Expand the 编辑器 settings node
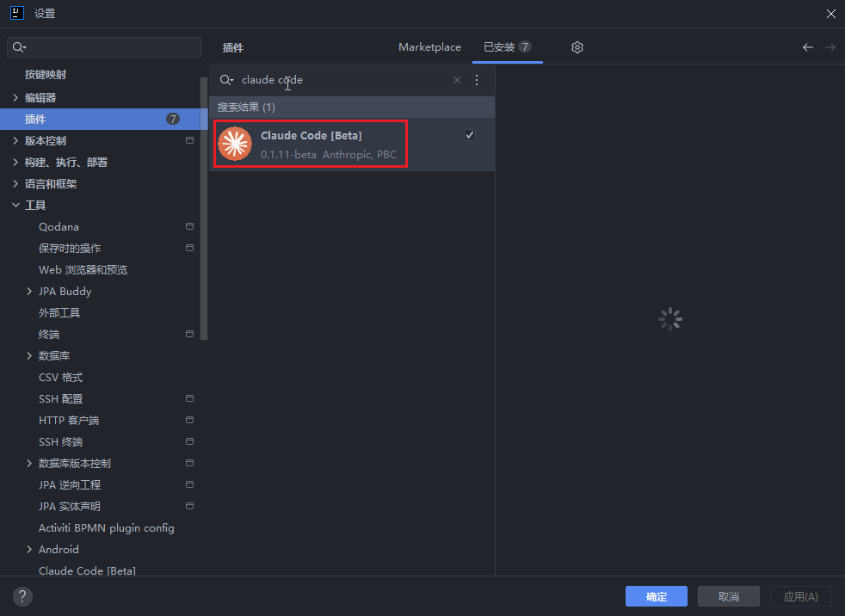845x616 pixels. coord(15,97)
